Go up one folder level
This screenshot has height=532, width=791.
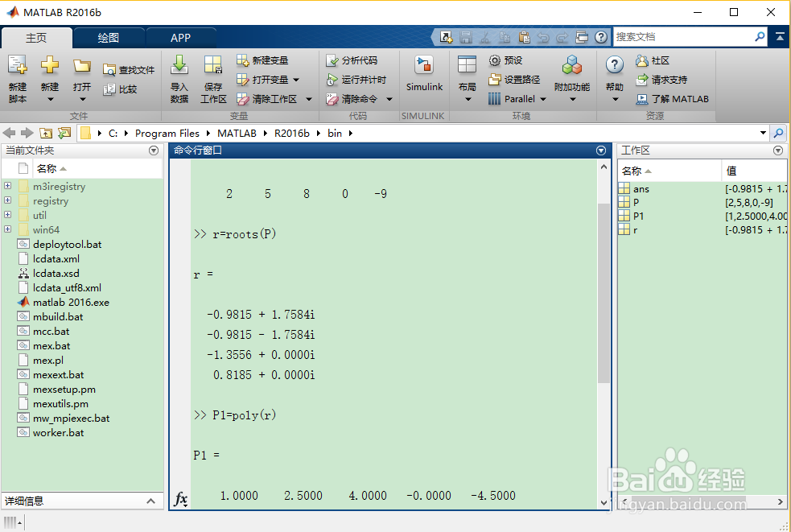coord(46,134)
